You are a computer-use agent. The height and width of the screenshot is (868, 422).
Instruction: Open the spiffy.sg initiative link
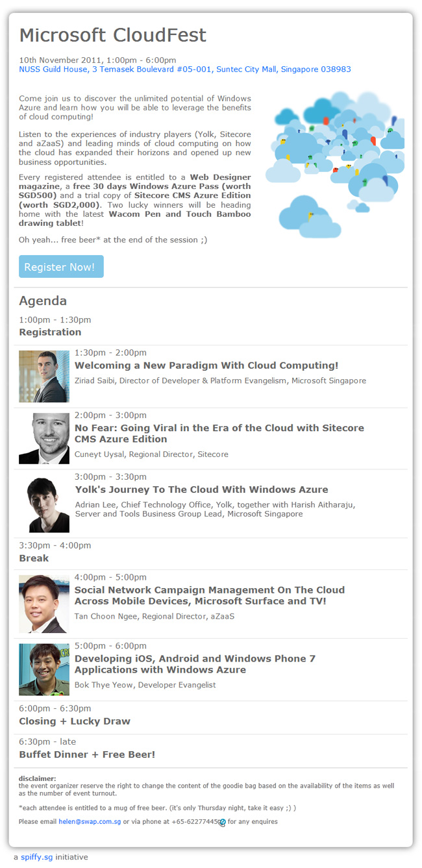(37, 857)
